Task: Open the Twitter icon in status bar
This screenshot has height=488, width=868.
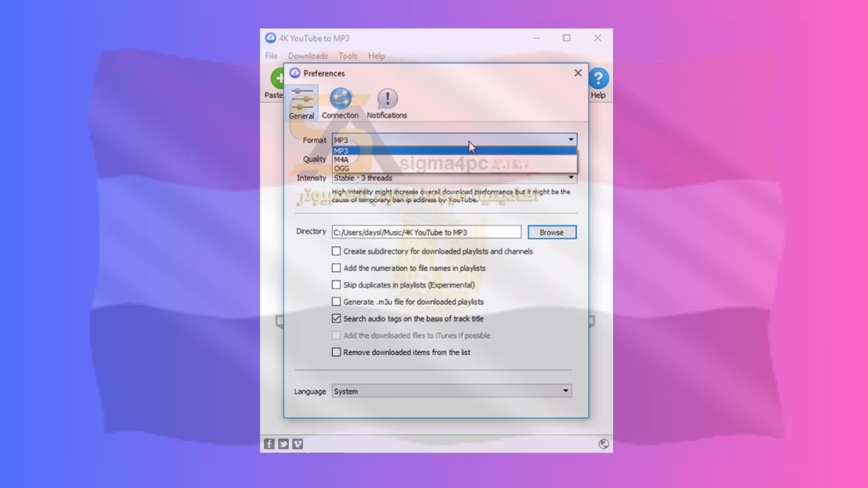Action: coord(283,444)
